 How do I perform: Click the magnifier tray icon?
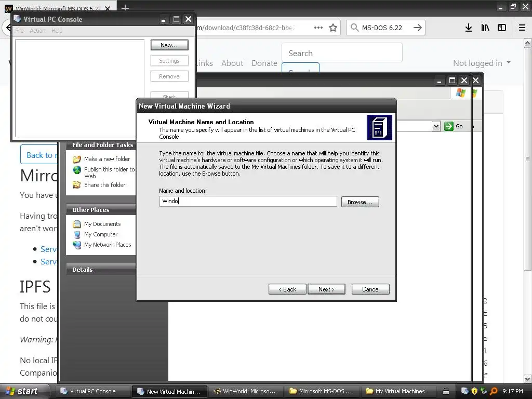coord(494,391)
